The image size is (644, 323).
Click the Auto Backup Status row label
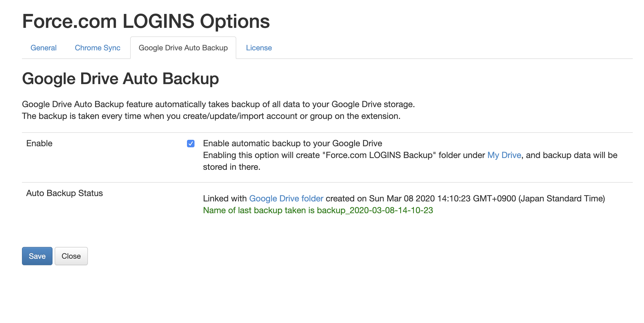coord(65,193)
